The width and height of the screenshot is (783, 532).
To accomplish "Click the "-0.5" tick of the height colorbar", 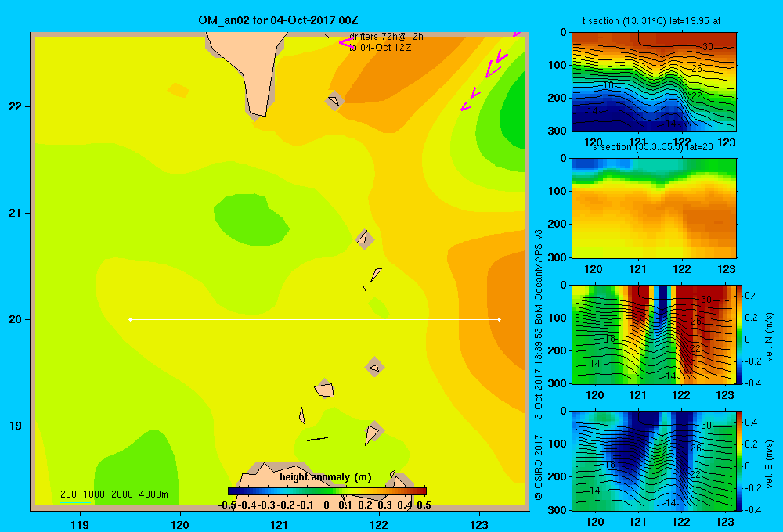I will pos(227,505).
